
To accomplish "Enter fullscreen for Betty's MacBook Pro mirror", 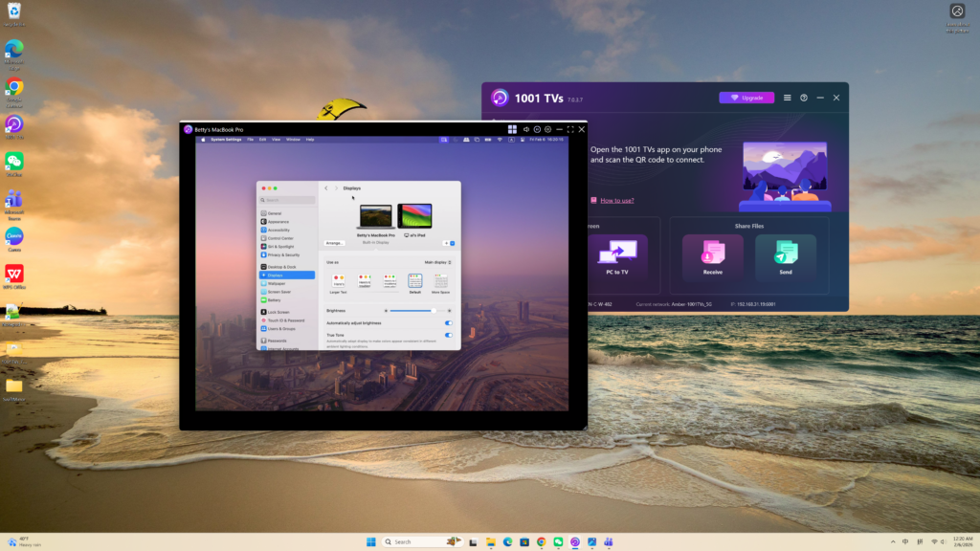I will pyautogui.click(x=570, y=129).
